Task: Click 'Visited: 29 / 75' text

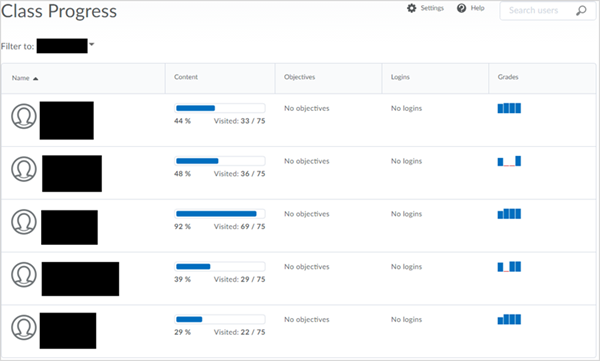Action: point(239,279)
